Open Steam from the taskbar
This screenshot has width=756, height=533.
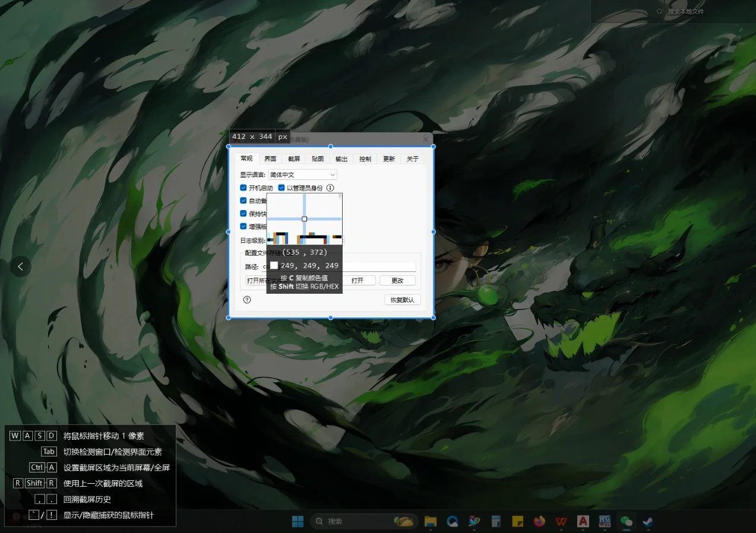648,521
